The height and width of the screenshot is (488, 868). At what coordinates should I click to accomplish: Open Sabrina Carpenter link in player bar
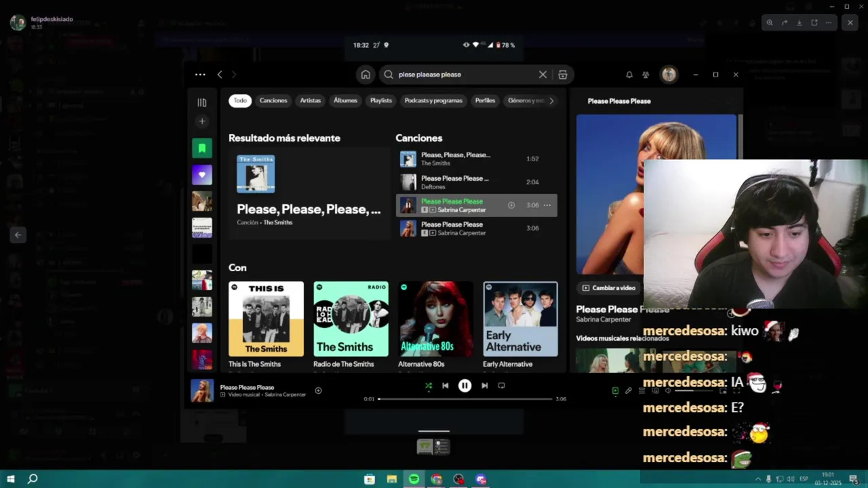point(285,394)
